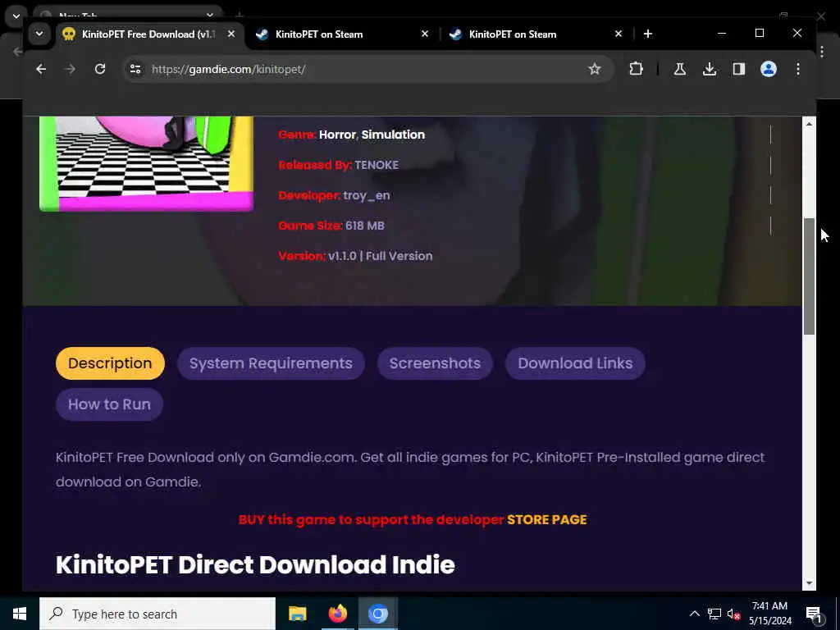Click the Chrome taskbar icon
The image size is (840, 630).
pos(377,614)
